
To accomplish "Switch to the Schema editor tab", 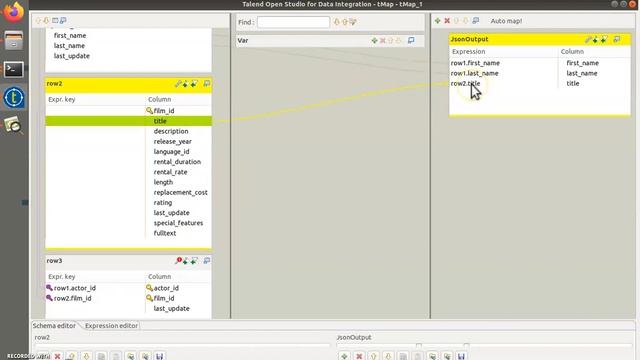I will click(54, 326).
